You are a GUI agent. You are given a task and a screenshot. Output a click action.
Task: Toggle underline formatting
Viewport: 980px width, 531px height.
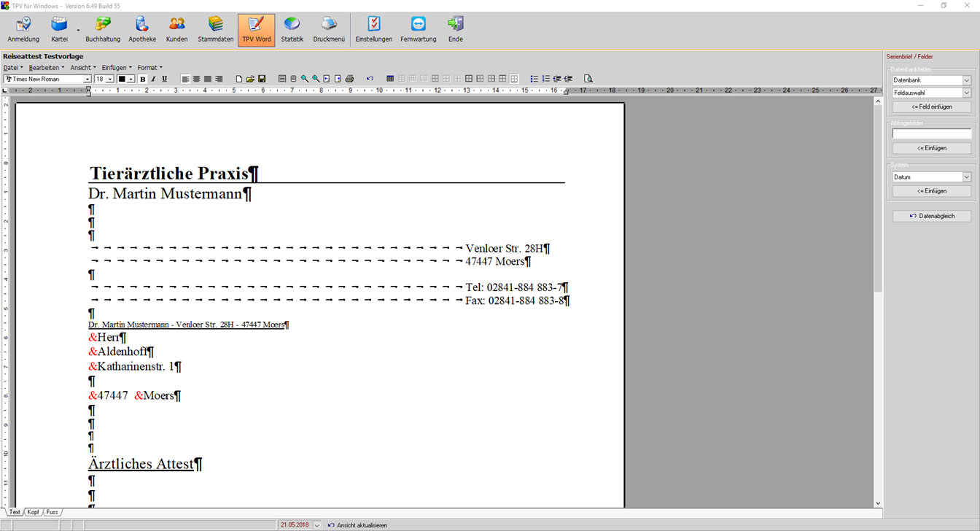164,79
